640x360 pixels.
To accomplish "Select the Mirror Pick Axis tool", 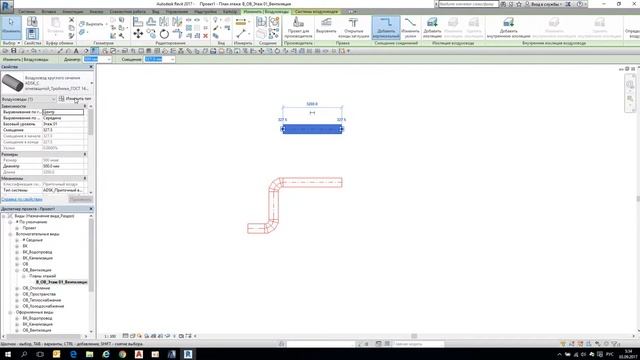I will pos(164,21).
